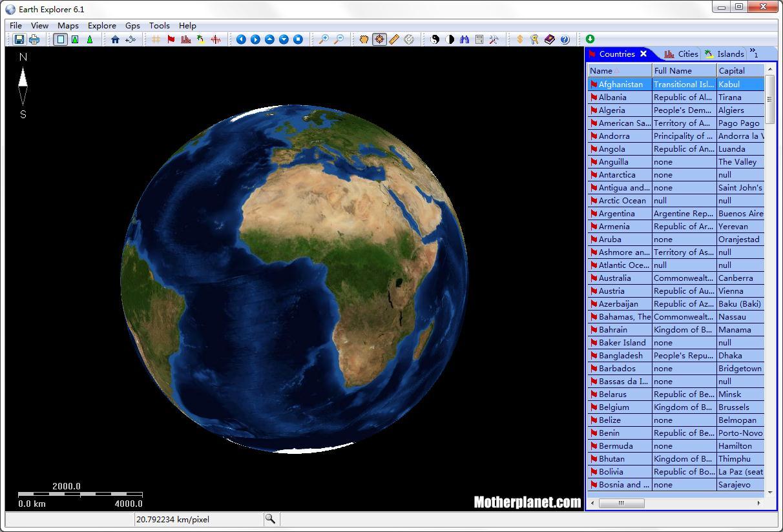Select the hand pan tool
Viewport: 783px width, 532px height.
pos(364,39)
